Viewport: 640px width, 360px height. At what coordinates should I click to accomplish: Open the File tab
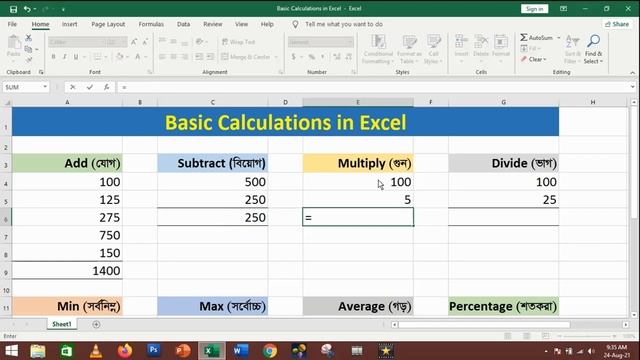tap(12, 24)
